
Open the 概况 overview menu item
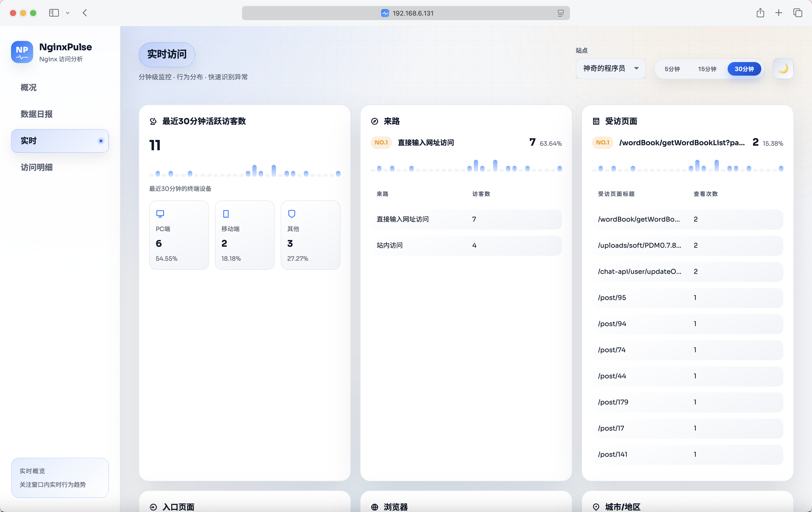pyautogui.click(x=29, y=87)
